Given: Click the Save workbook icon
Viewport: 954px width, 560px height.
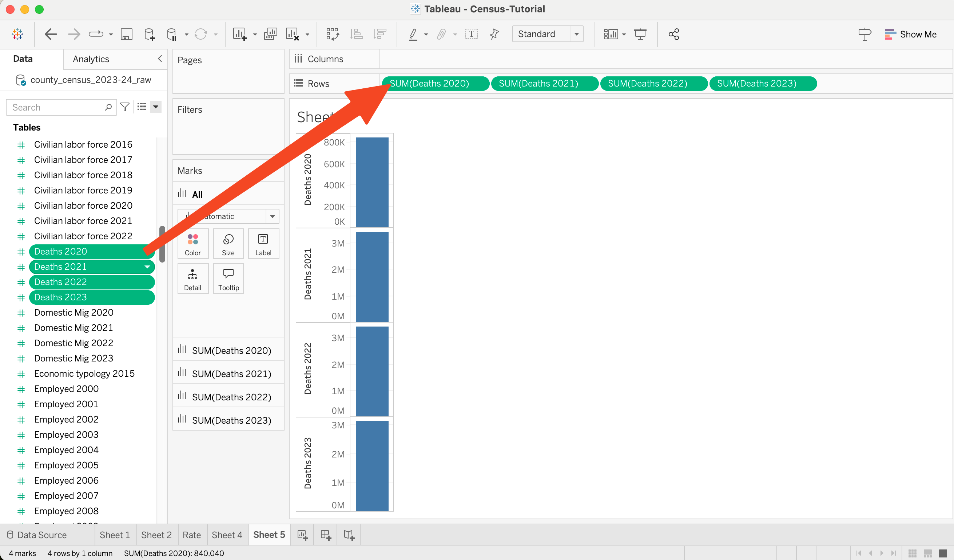Looking at the screenshot, I should point(127,34).
